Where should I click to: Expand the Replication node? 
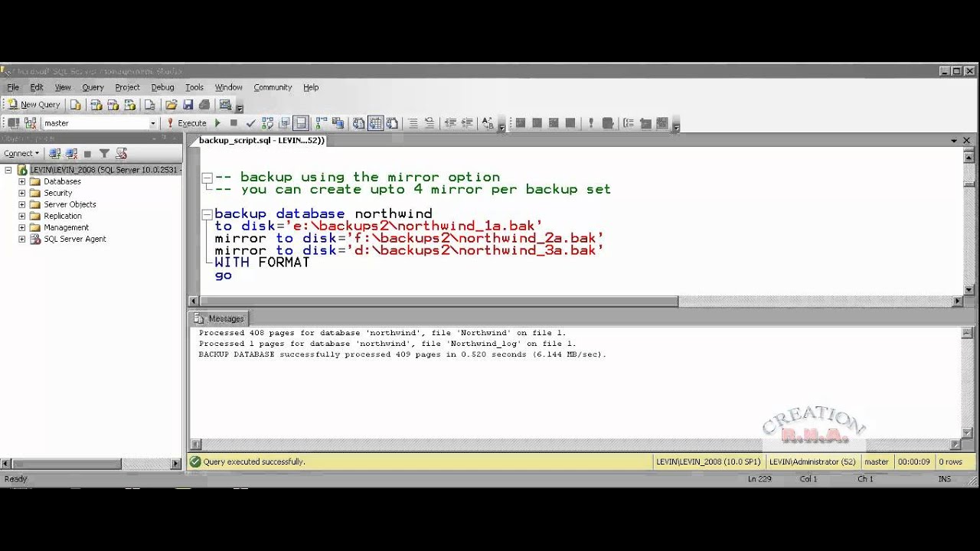point(22,216)
